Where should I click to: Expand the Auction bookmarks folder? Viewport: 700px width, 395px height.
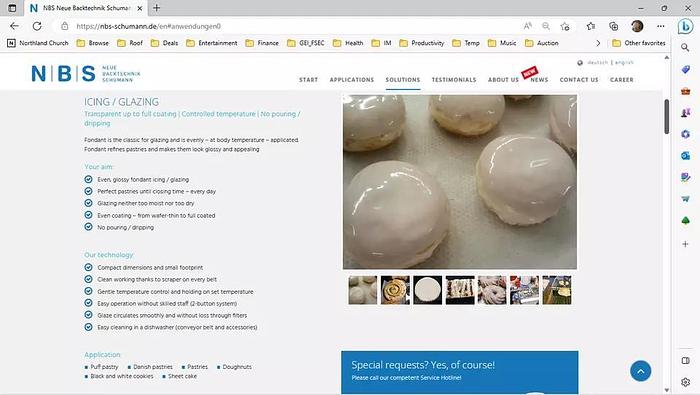[x=542, y=43]
